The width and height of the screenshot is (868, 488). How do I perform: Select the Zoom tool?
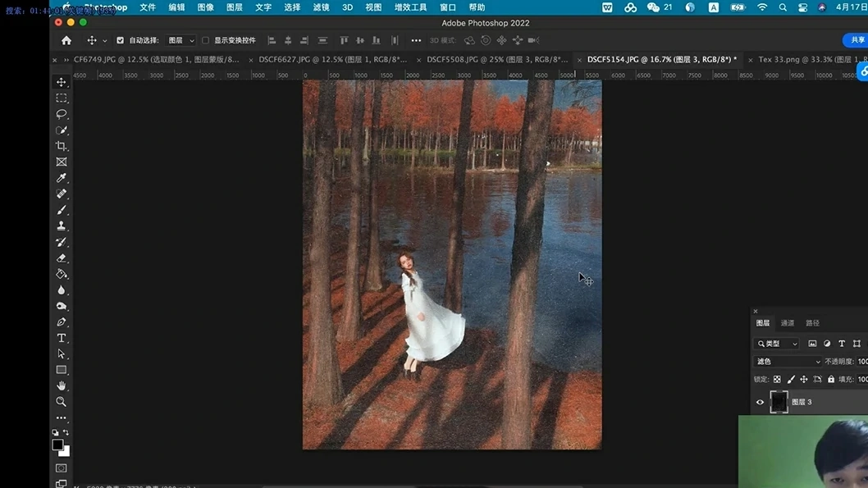tap(62, 402)
